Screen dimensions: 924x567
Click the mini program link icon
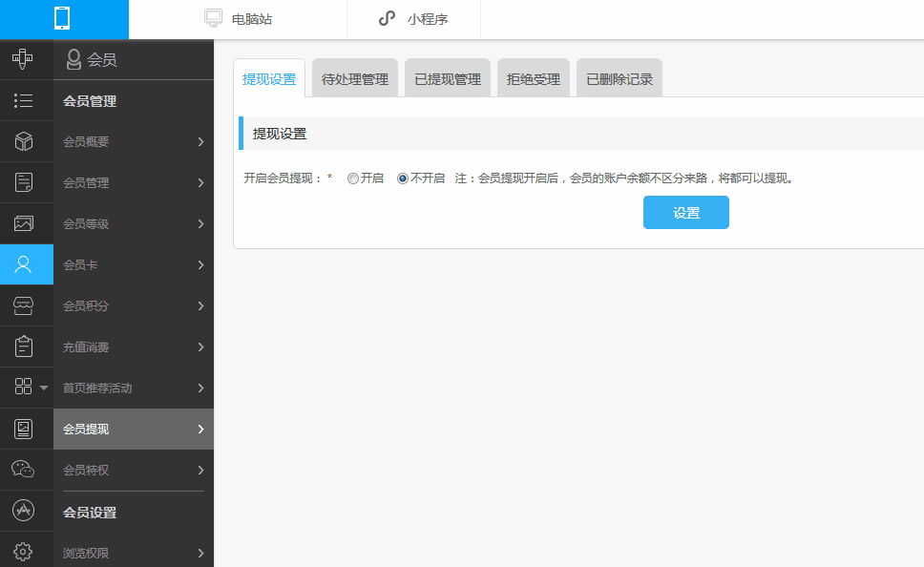click(387, 18)
